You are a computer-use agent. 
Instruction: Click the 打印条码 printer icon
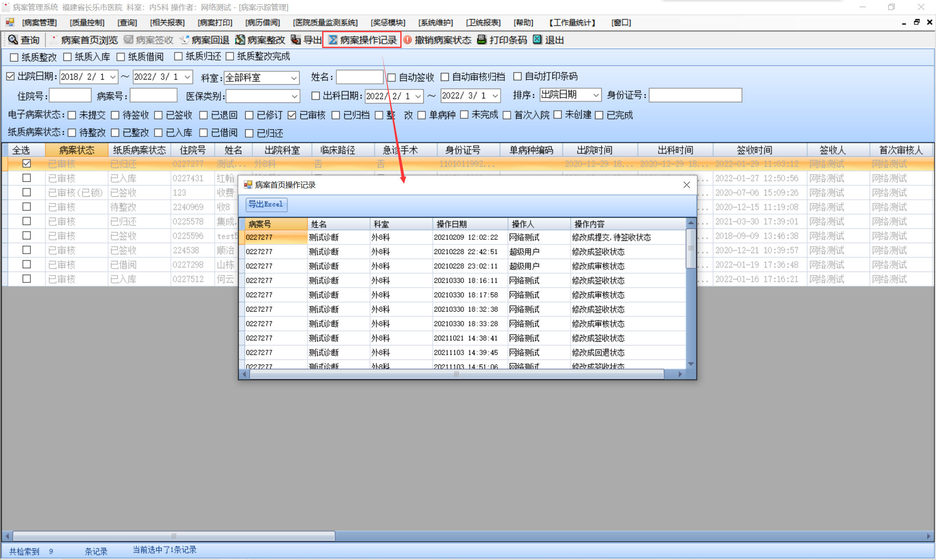[x=482, y=40]
